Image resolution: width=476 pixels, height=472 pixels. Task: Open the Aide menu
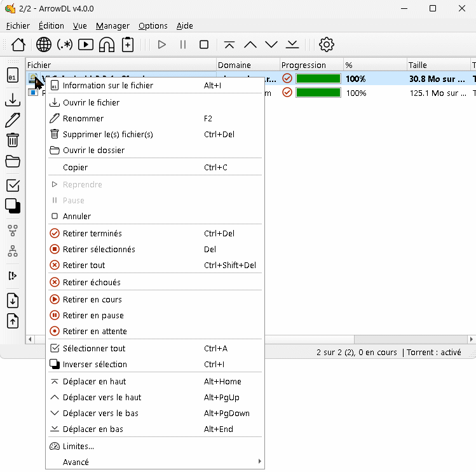(x=184, y=26)
